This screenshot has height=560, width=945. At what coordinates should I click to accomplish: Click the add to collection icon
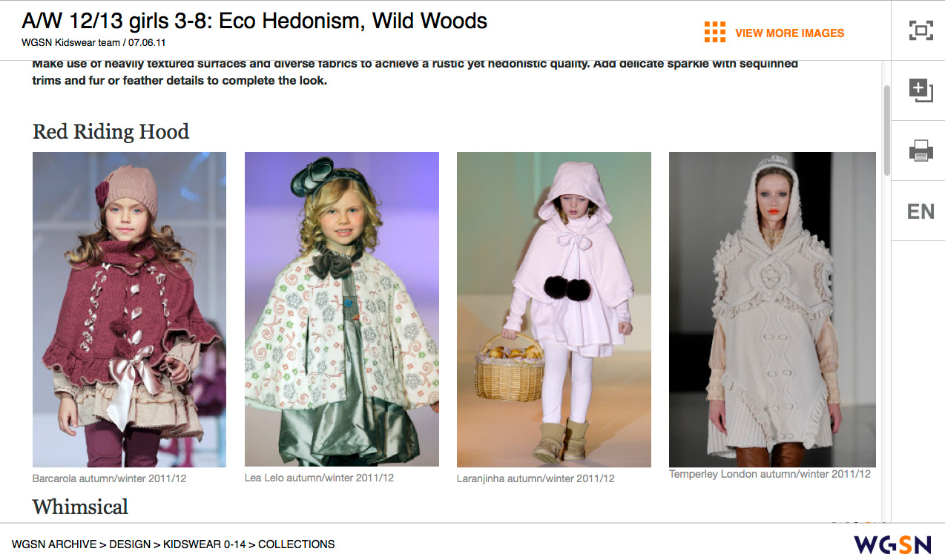coord(921,90)
